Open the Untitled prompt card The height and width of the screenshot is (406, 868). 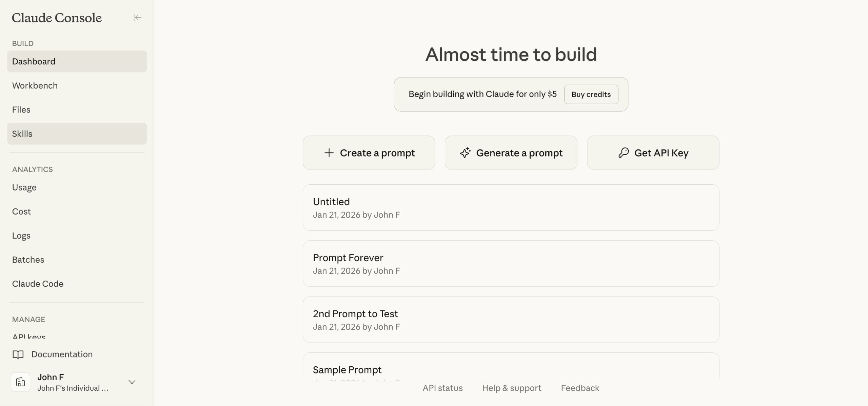click(511, 207)
